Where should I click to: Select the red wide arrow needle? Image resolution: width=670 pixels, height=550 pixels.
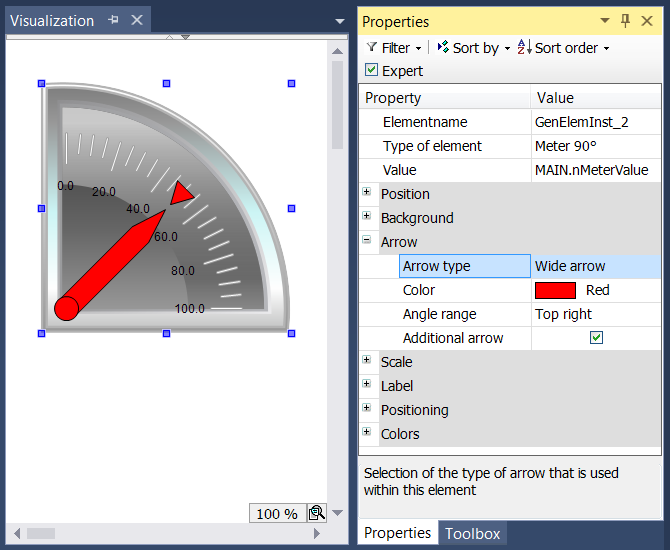tap(110, 265)
